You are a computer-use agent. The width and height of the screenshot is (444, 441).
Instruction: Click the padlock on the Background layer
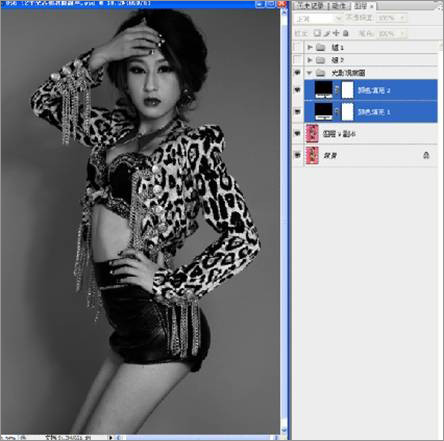(x=426, y=155)
